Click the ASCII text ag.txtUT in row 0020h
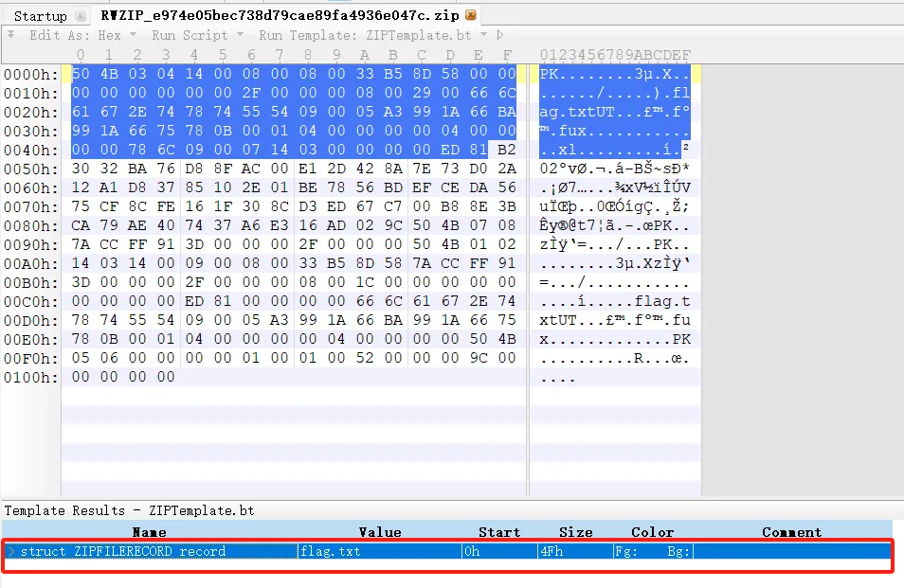The width and height of the screenshot is (904, 588). 577,112
